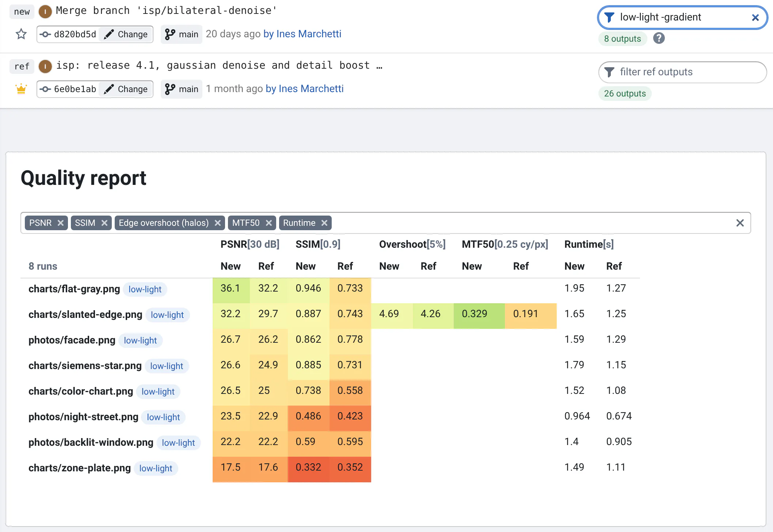Focus the filter ref outputs field
This screenshot has height=532, width=773.
[682, 72]
